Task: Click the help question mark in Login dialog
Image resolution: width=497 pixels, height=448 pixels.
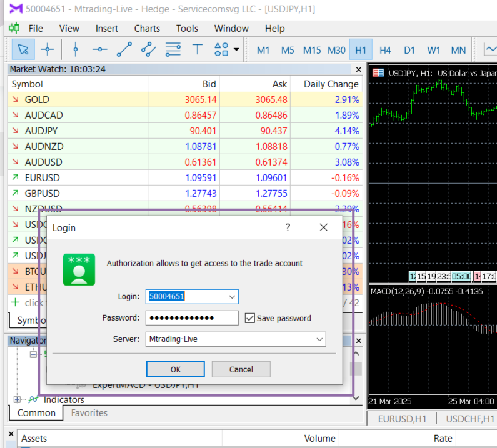Action: coord(288,227)
